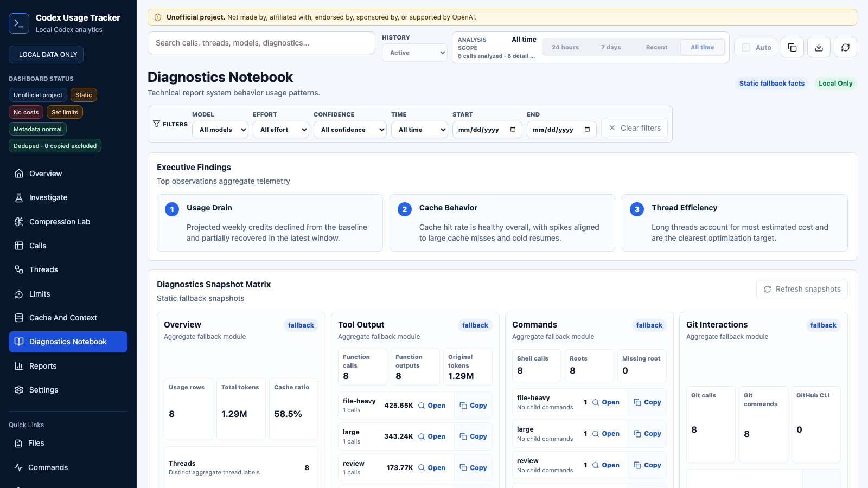868x488 pixels.
Task: Select the 7 days scope toggle
Action: point(611,47)
